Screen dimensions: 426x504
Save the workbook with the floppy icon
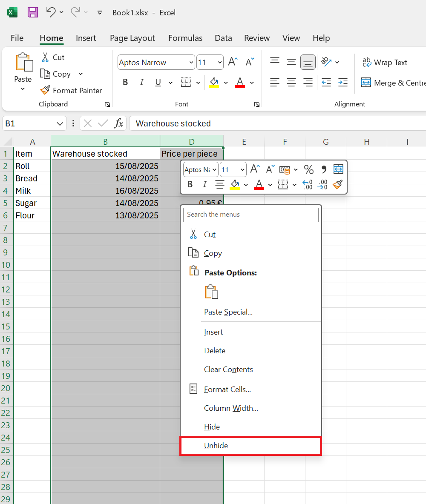pyautogui.click(x=32, y=12)
